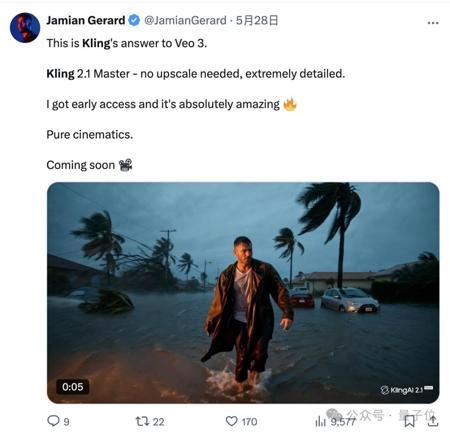Open the 5月28日 post timestamp

pos(257,20)
